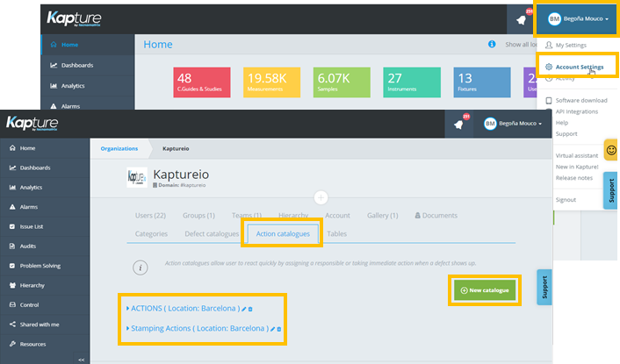Select API integrations in the user menu

[x=576, y=111]
